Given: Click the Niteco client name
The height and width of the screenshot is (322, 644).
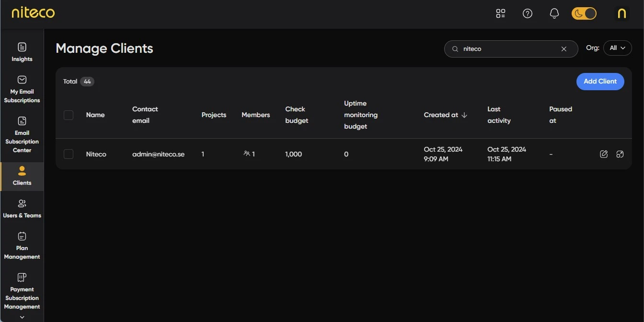Looking at the screenshot, I should coord(96,154).
